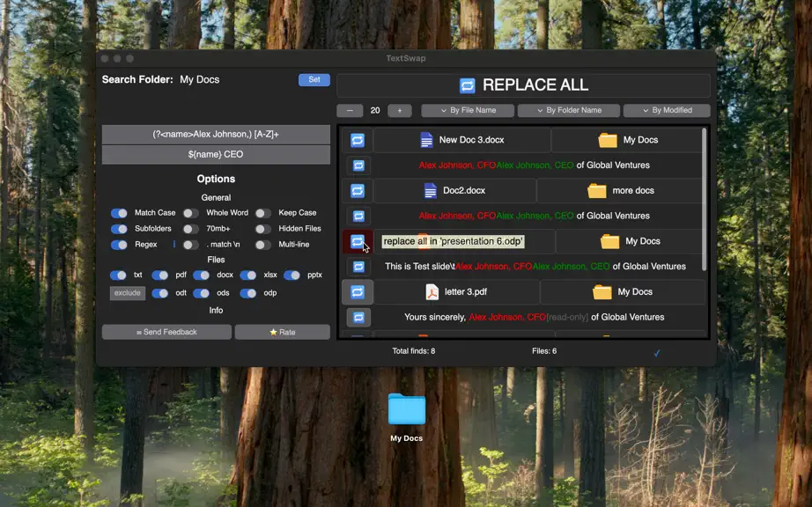Click the replace icon for Doc2.docx

coord(358,191)
